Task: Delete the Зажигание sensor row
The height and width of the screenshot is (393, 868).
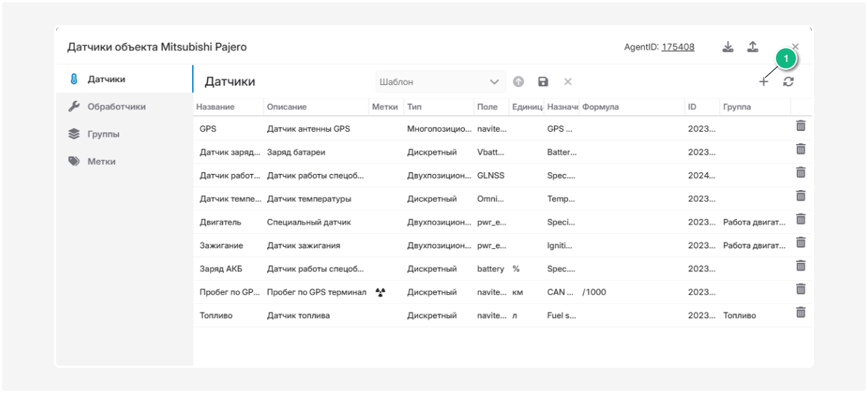Action: [800, 243]
